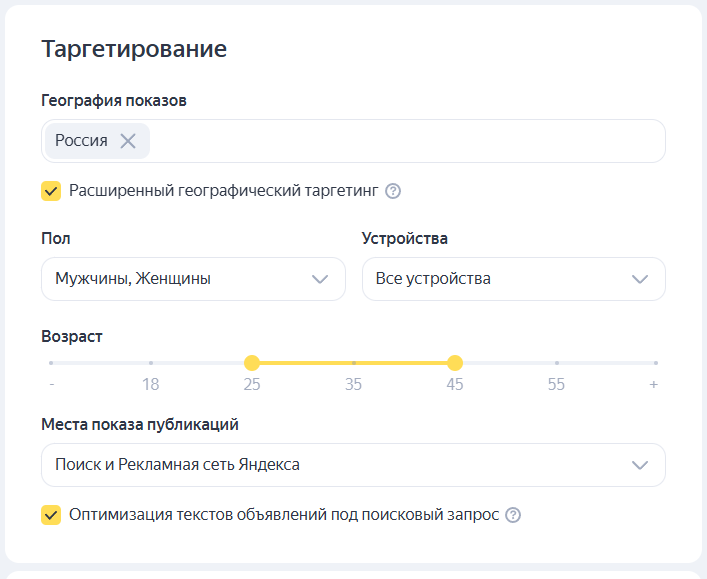Click chevron arrow in Места показа публикаций
The height and width of the screenshot is (579, 707).
pos(640,465)
